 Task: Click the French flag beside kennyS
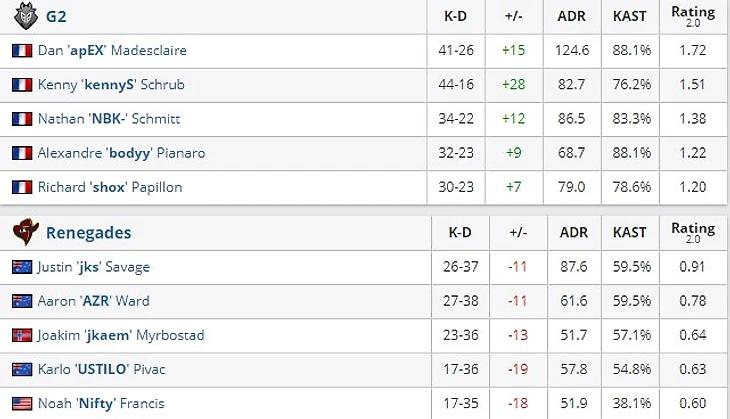pyautogui.click(x=22, y=85)
